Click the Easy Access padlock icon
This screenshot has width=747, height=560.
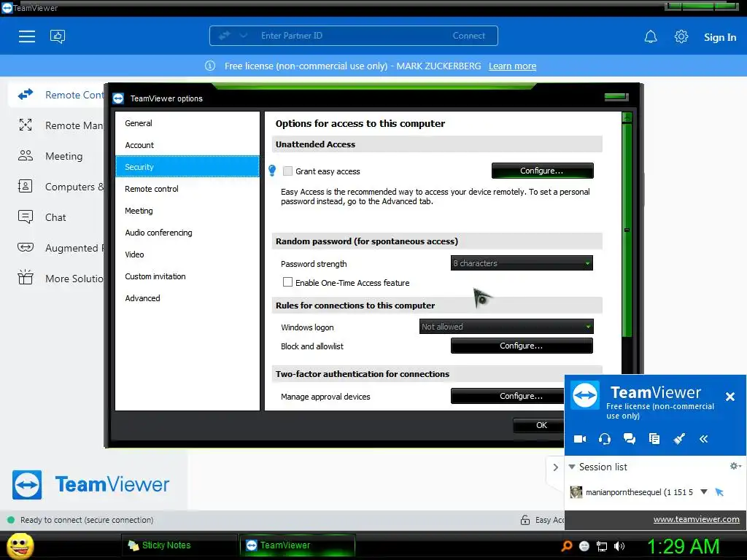[525, 519]
